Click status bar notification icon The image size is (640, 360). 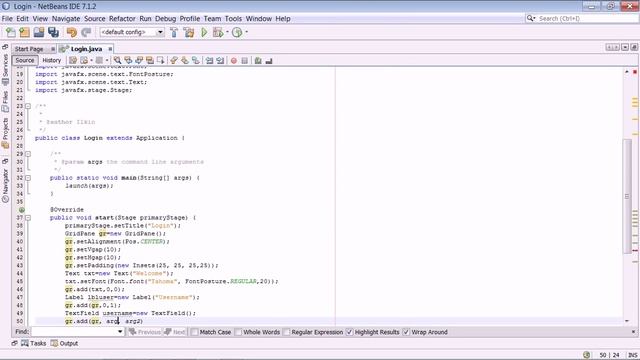tap(587, 355)
